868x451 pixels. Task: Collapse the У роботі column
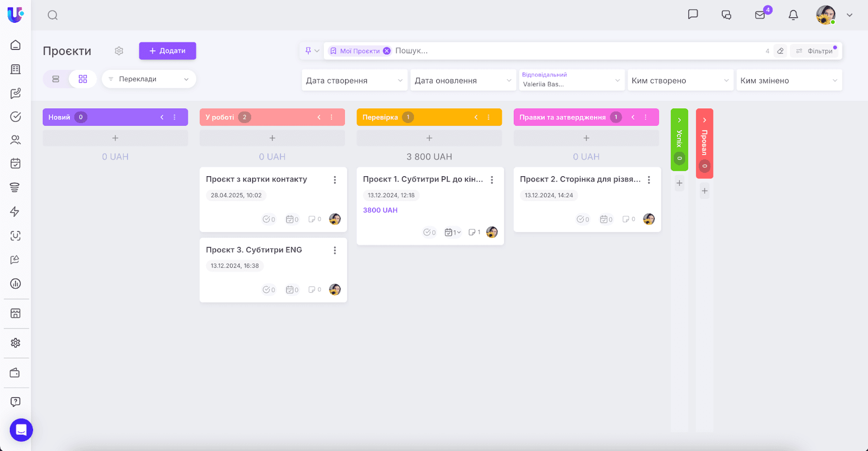(319, 117)
